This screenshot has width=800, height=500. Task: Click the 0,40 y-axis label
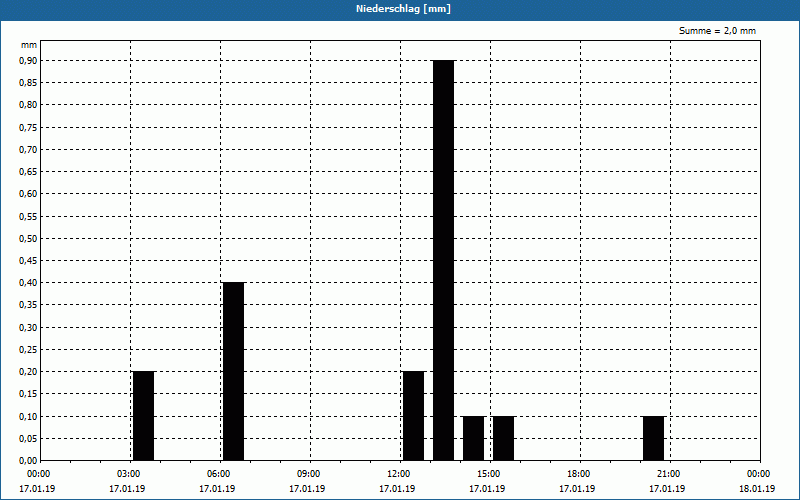[28, 283]
